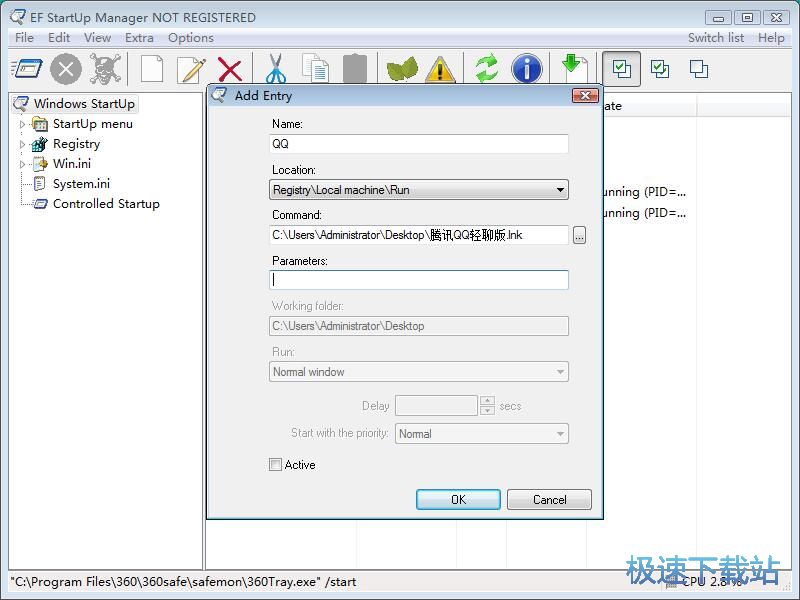Click the overlapping squares toolbar icon

point(698,69)
